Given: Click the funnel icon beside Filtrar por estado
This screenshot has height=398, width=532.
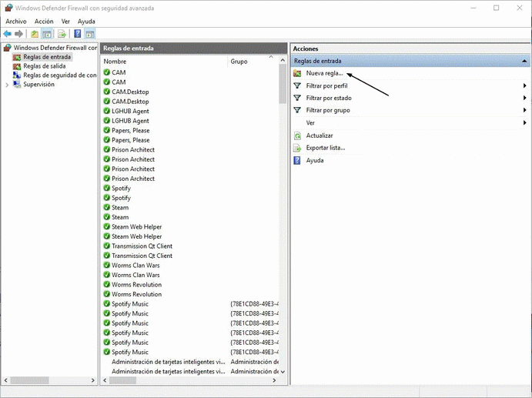Looking at the screenshot, I should (x=297, y=98).
